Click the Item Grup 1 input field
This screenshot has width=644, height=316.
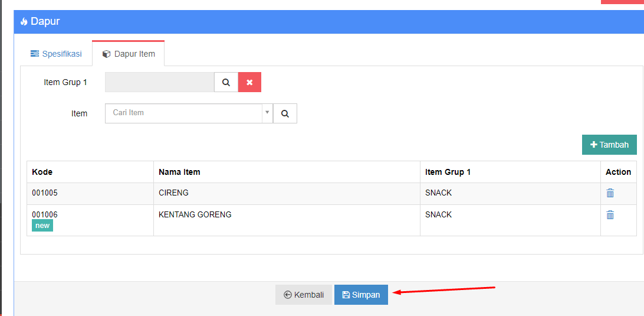160,82
